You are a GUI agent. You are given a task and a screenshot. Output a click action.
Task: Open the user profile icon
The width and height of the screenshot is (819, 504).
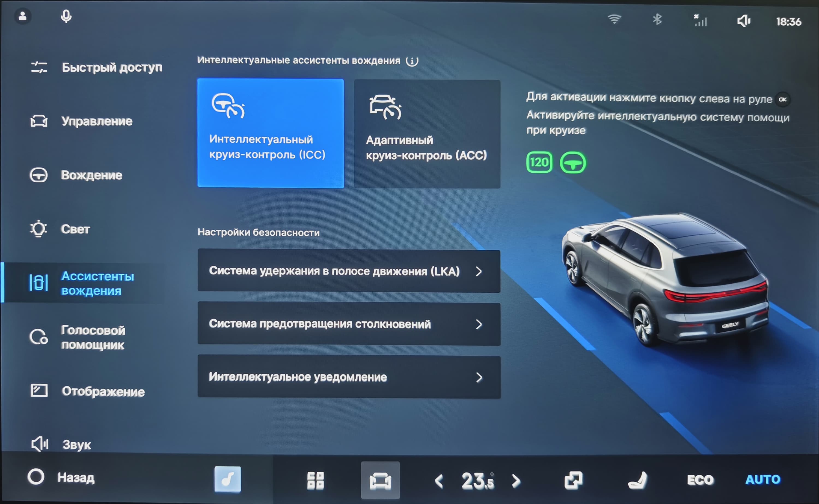pos(23,16)
